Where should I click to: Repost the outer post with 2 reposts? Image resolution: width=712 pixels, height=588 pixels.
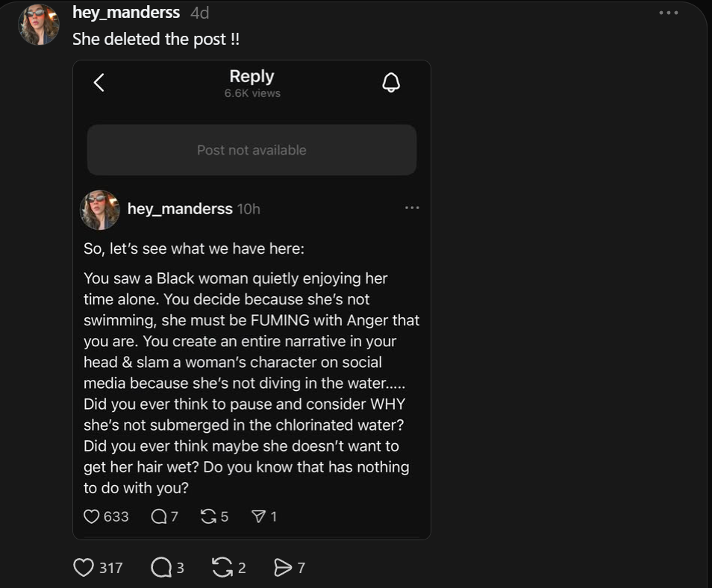(x=222, y=568)
